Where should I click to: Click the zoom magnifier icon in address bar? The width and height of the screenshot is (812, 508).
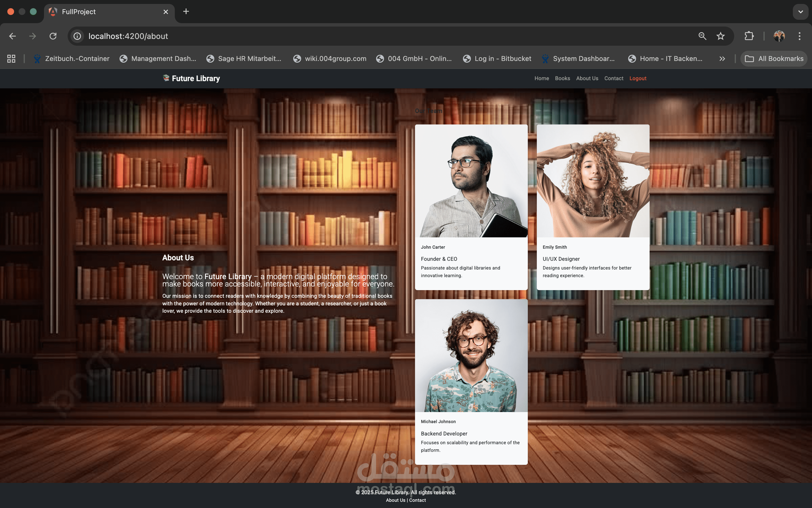click(x=702, y=36)
